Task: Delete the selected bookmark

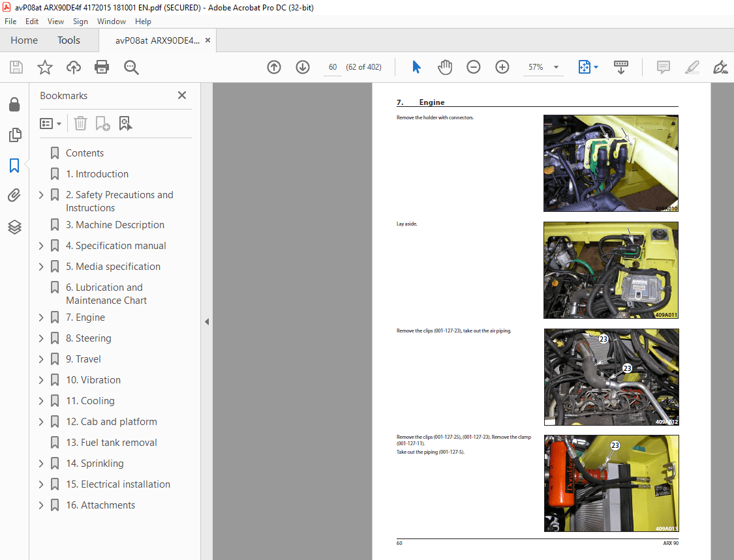Action: click(x=80, y=123)
